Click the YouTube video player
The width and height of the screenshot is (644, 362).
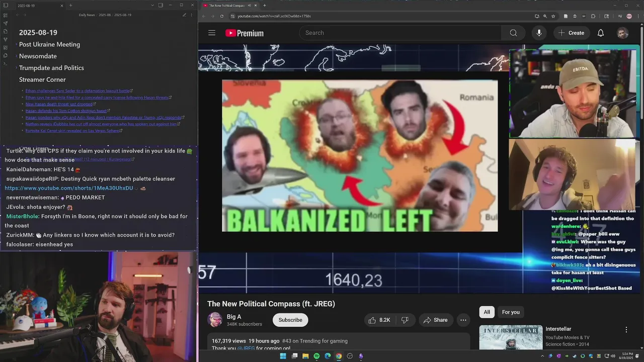(360, 168)
